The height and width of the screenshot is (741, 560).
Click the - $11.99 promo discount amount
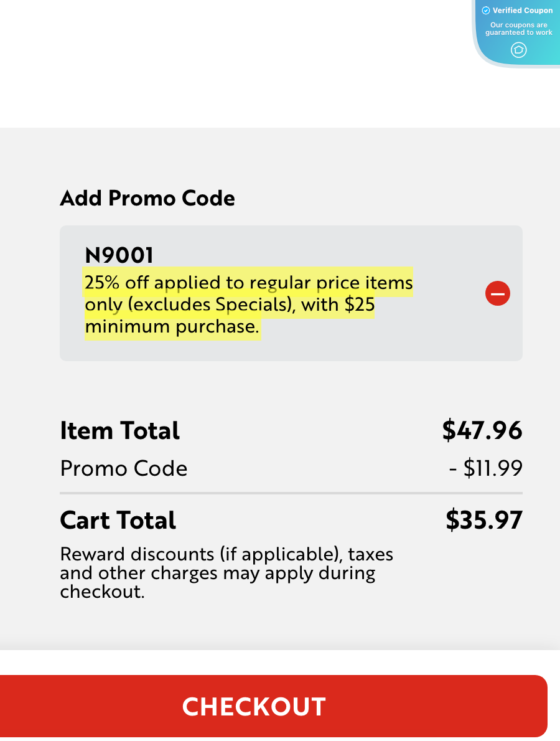coord(485,468)
